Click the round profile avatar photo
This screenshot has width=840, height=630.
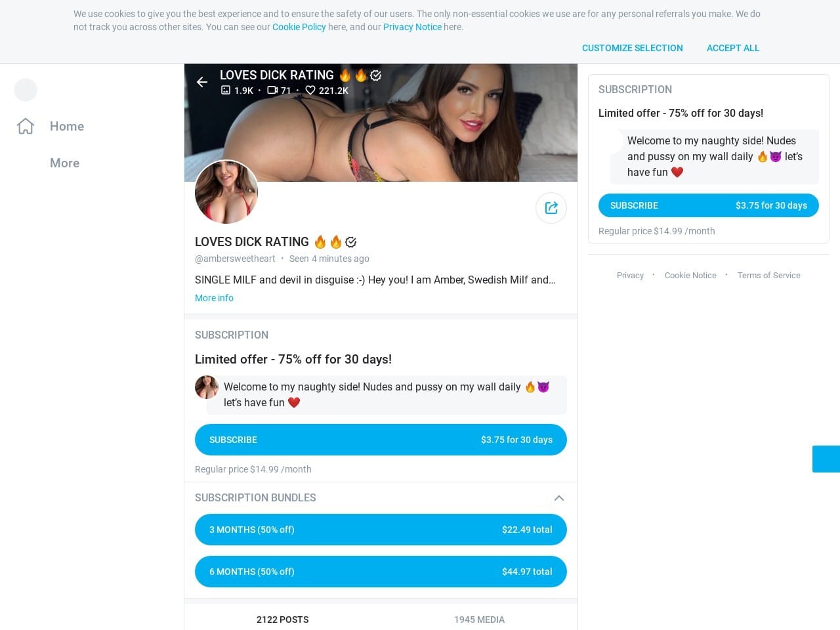(226, 192)
